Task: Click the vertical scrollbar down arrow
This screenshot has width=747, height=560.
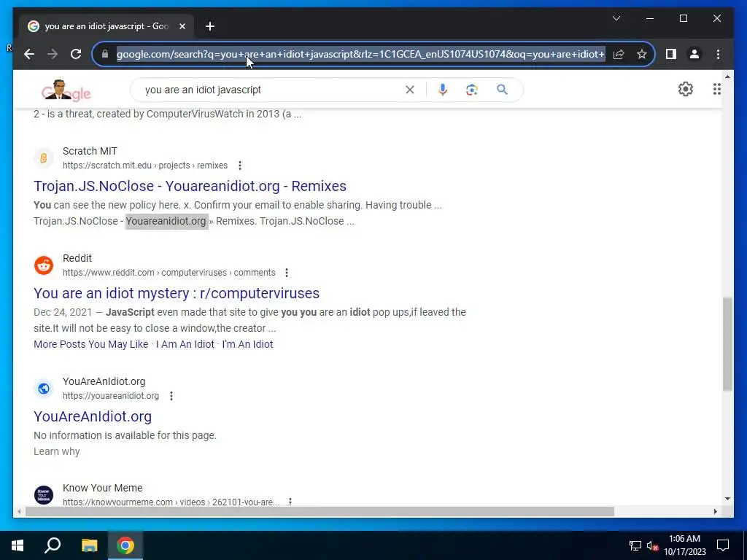Action: pyautogui.click(x=727, y=499)
